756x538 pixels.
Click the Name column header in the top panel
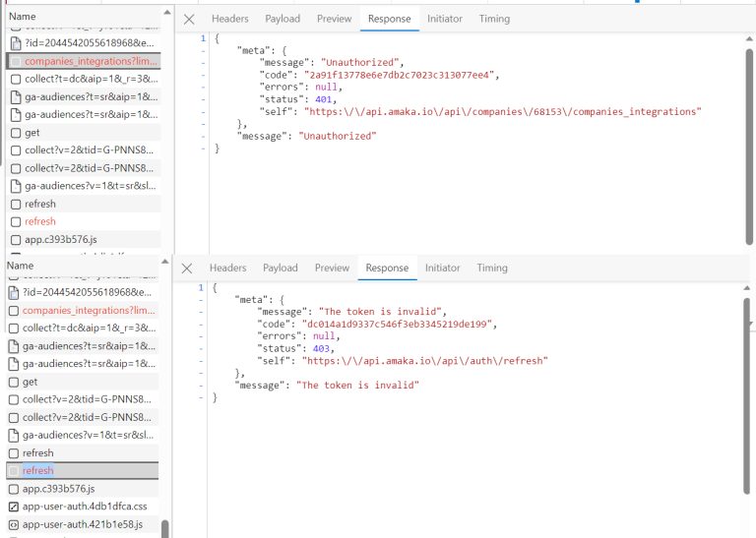pyautogui.click(x=23, y=17)
